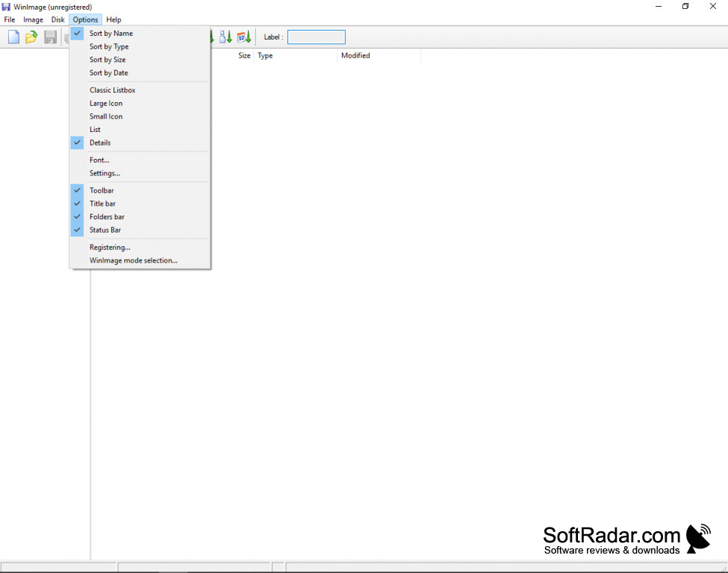This screenshot has height=573, width=728.
Task: Toggle Title bar visibility option
Action: 140,204
